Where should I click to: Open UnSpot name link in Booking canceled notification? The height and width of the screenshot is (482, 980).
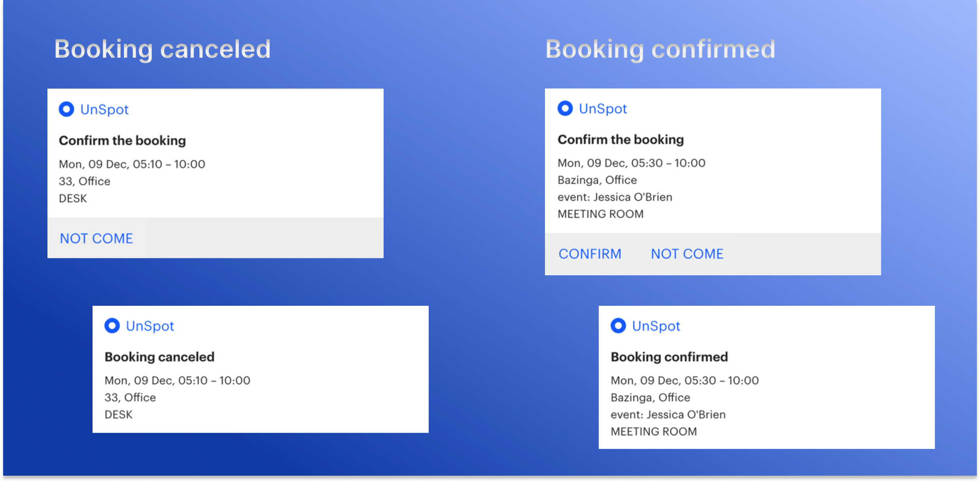pos(150,326)
